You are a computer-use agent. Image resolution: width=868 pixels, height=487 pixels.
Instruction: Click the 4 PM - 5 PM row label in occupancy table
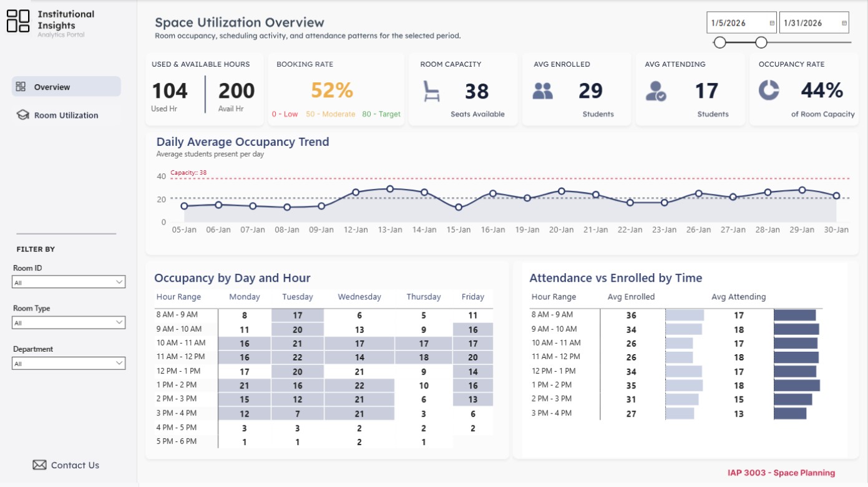coord(177,428)
